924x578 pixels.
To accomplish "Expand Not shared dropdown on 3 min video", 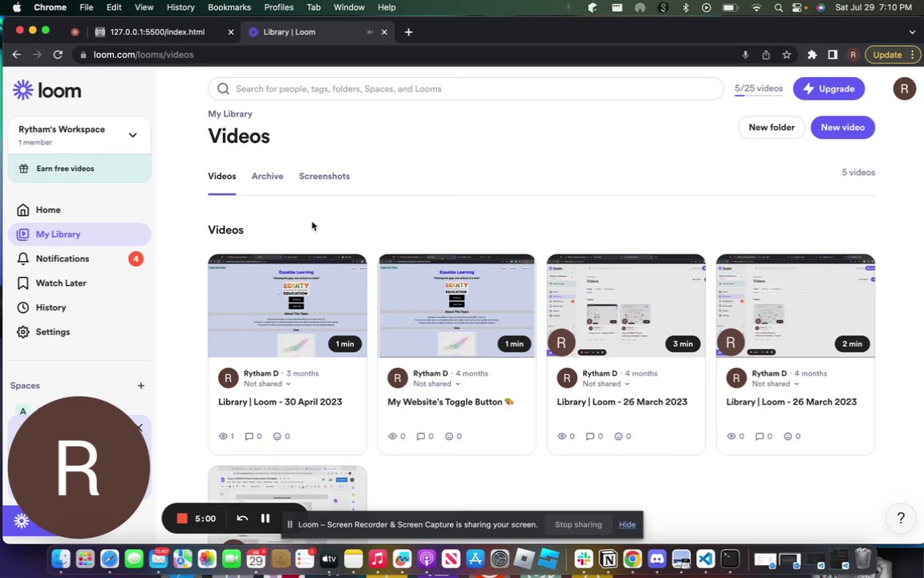I will tap(606, 384).
